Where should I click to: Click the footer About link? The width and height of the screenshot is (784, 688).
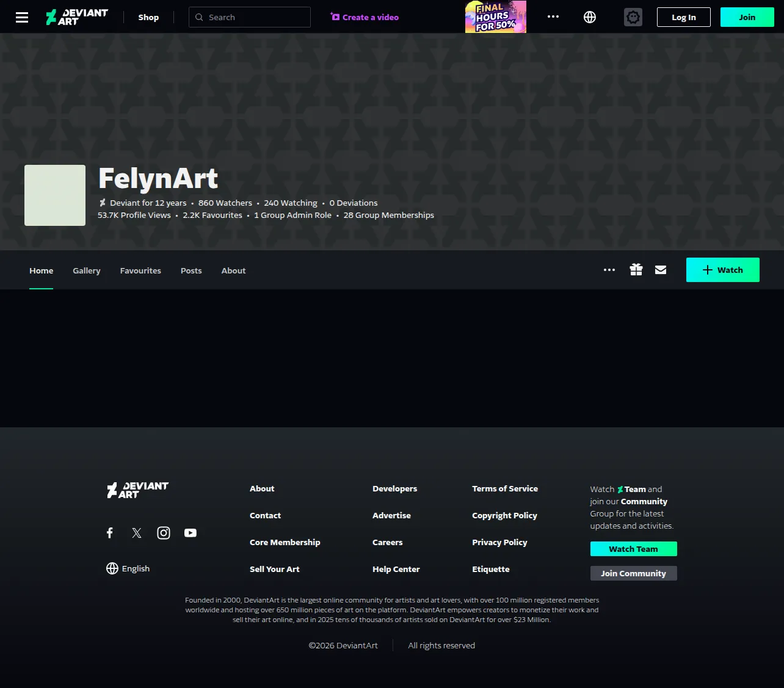(262, 488)
